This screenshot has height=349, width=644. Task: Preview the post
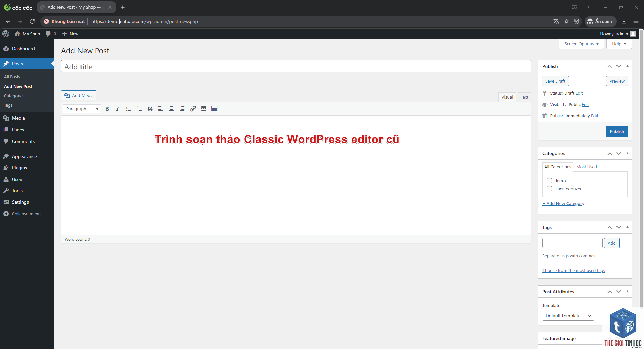(617, 81)
